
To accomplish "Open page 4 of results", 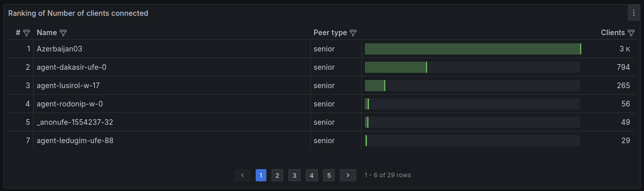I will coord(312,175).
